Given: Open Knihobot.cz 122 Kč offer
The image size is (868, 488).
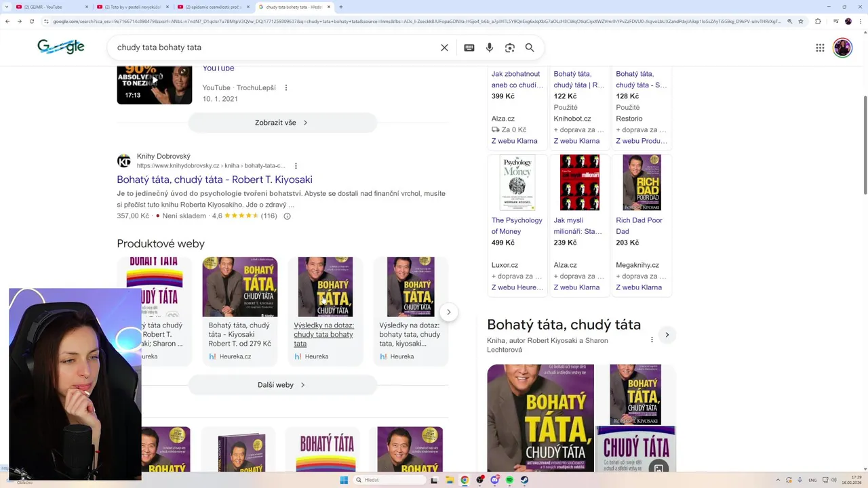Looking at the screenshot, I should 580,108.
